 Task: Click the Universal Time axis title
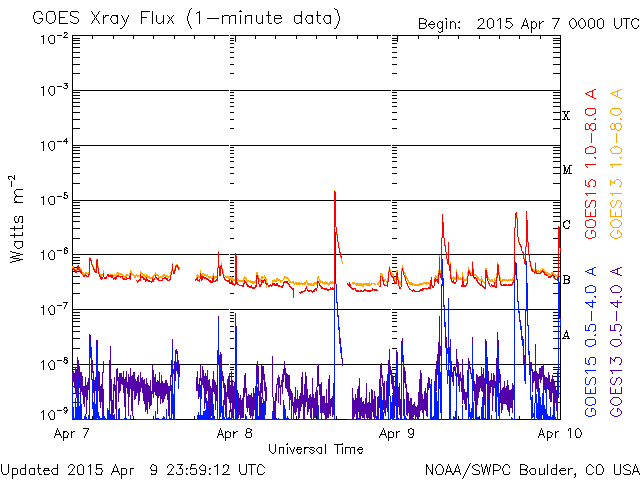click(x=315, y=449)
